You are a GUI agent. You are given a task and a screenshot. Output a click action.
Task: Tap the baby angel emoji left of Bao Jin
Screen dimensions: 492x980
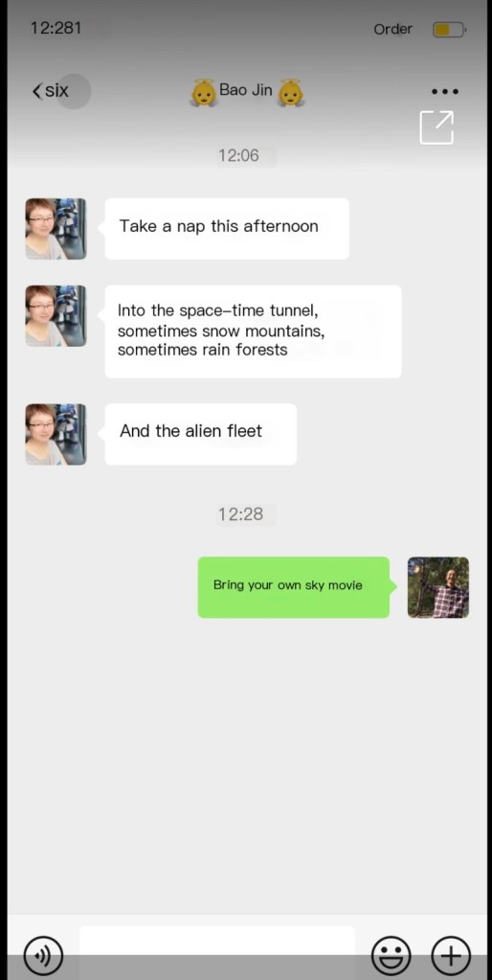point(203,93)
